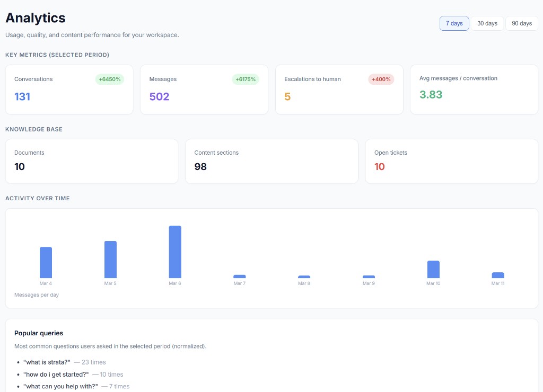Image resolution: width=543 pixels, height=392 pixels.
Task: Open the Documents knowledge base card
Action: pos(91,161)
